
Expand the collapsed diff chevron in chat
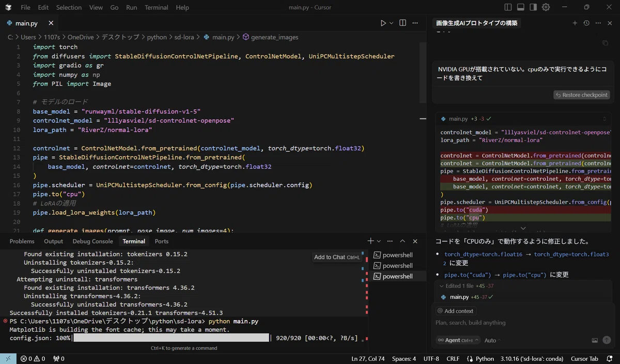point(523,228)
